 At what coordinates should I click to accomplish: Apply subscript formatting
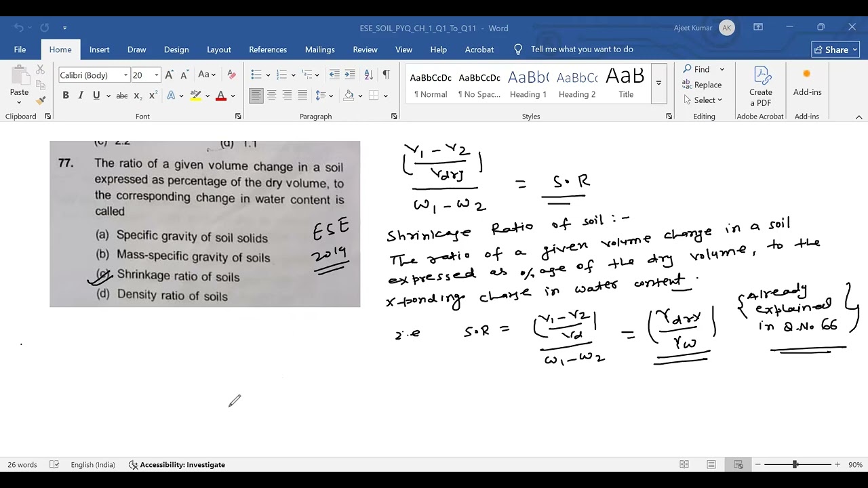138,96
